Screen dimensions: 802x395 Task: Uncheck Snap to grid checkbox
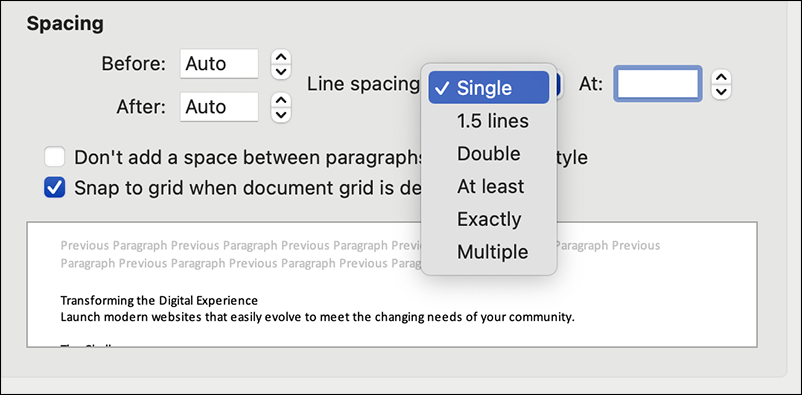coord(54,187)
